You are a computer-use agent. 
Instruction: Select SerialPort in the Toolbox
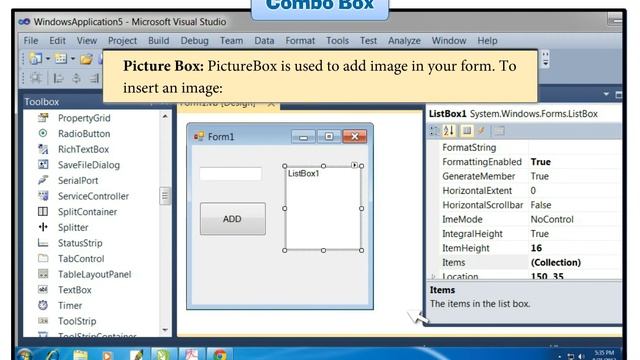click(78, 180)
